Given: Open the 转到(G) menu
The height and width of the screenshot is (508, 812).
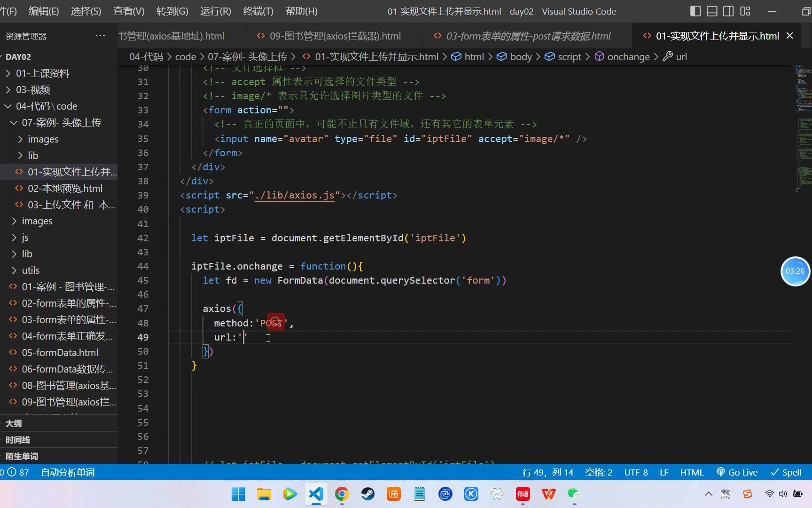Looking at the screenshot, I should (x=172, y=11).
